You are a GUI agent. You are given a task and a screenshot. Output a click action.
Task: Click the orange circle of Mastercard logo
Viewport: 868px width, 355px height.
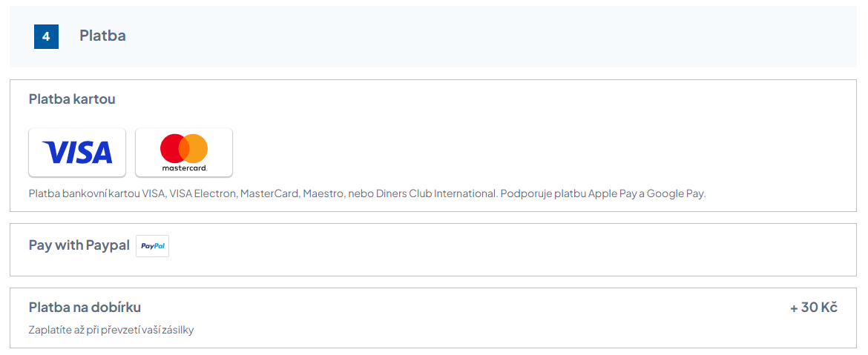click(197, 148)
